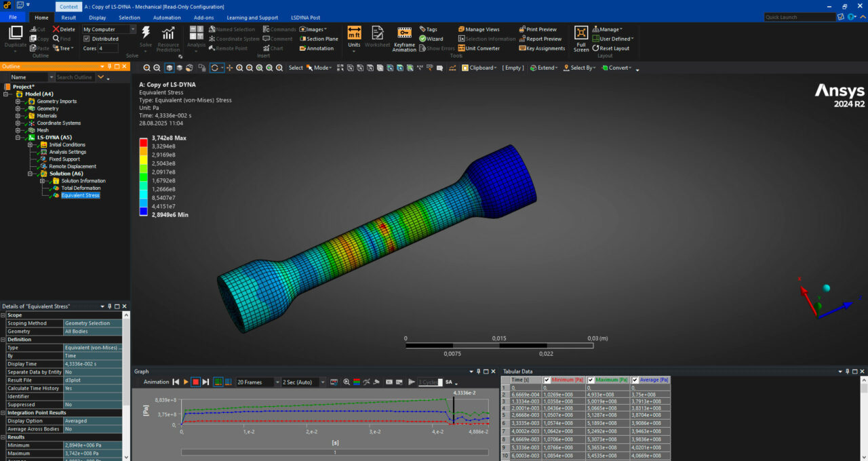The image size is (868, 461).
Task: Click the Delete red X icon
Action: pos(56,29)
